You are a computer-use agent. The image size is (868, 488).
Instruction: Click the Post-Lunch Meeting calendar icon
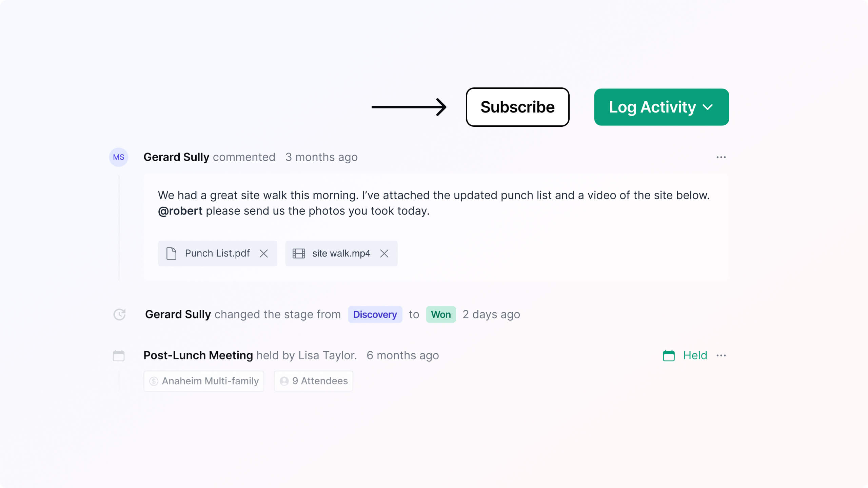click(x=118, y=355)
